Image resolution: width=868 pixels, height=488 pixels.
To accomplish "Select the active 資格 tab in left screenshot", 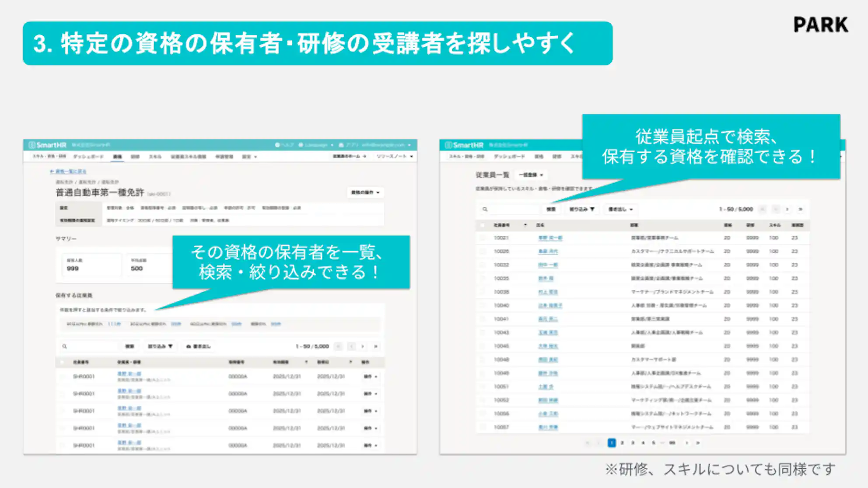I will [x=117, y=157].
